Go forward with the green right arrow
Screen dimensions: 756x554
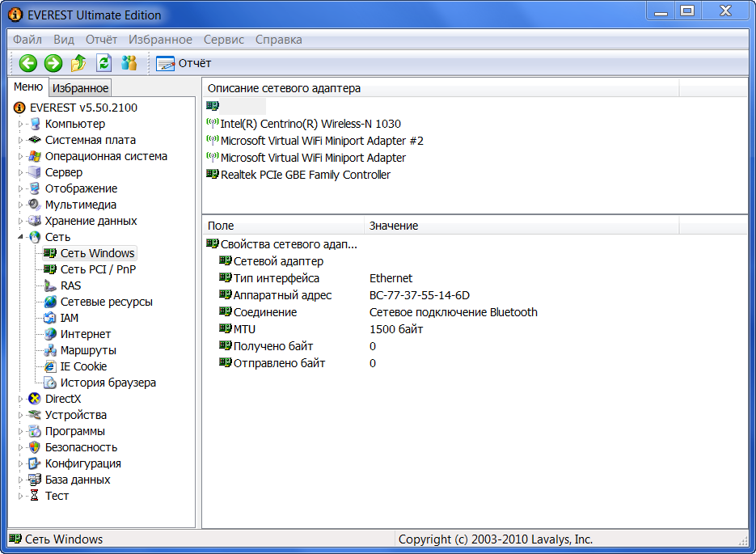tap(53, 63)
